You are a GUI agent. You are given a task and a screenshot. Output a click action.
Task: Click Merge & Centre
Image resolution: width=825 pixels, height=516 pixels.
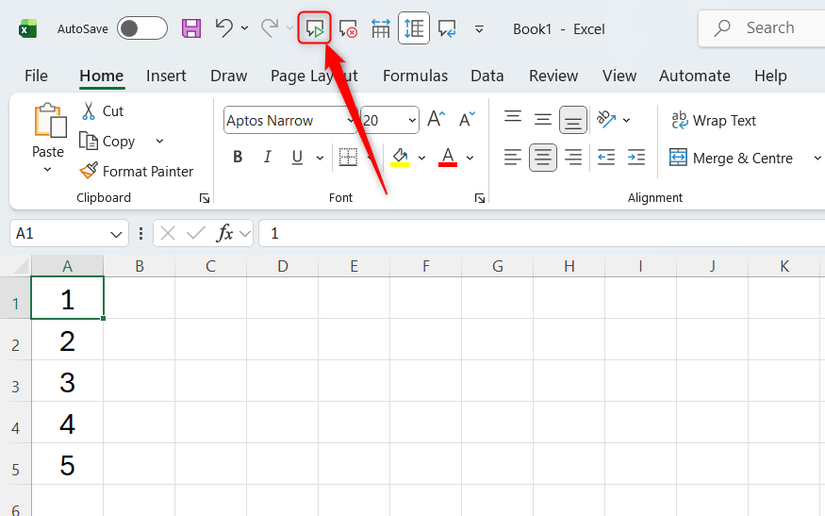click(x=731, y=158)
